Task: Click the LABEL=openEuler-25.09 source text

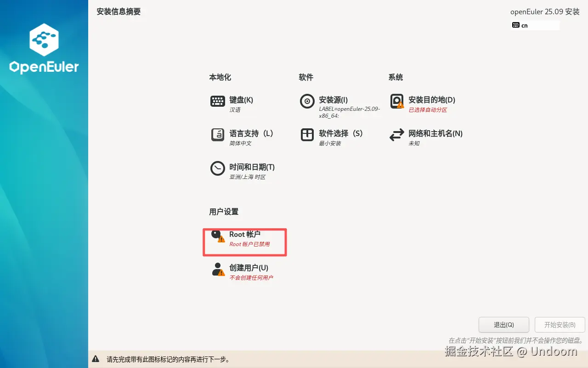Action: tap(349, 113)
